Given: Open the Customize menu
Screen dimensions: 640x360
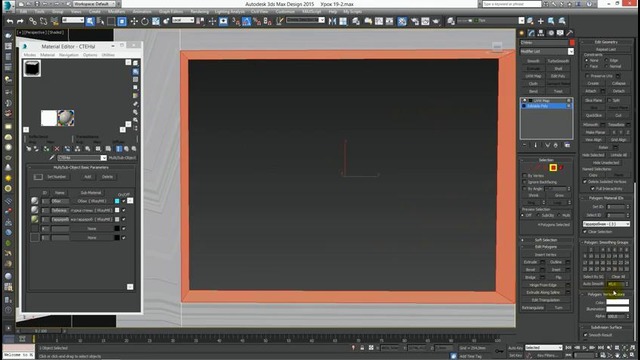Looking at the screenshot, I should (285, 12).
